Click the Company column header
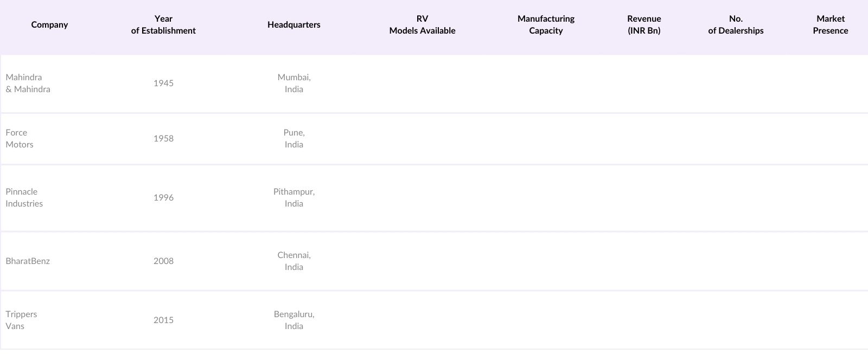Viewport: 868px width, 354px height. (49, 25)
